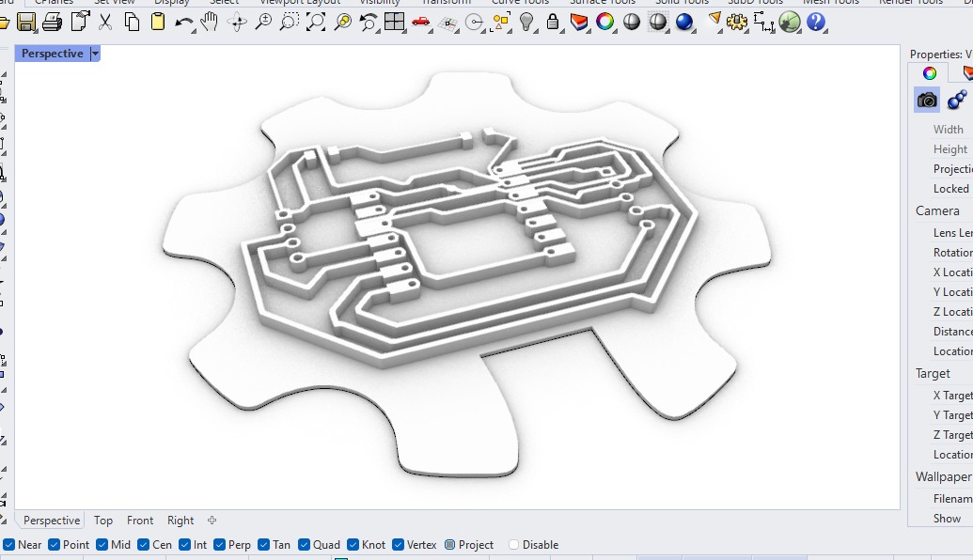The image size is (973, 560).
Task: Click the Zoom Selected icon
Action: tap(342, 23)
